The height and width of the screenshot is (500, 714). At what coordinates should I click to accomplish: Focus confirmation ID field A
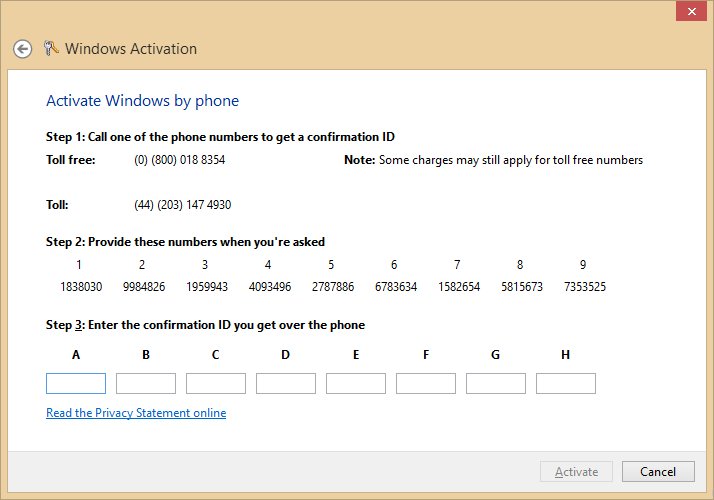76,383
